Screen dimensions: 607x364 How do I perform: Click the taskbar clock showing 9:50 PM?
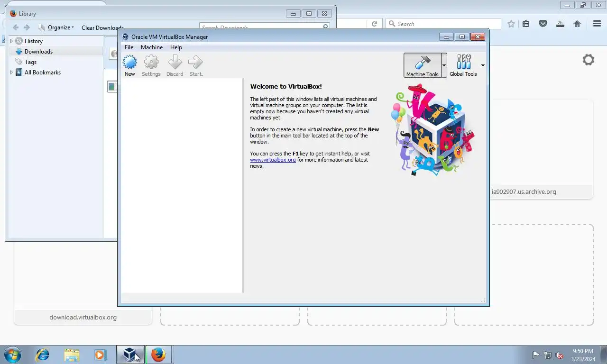coord(583,355)
